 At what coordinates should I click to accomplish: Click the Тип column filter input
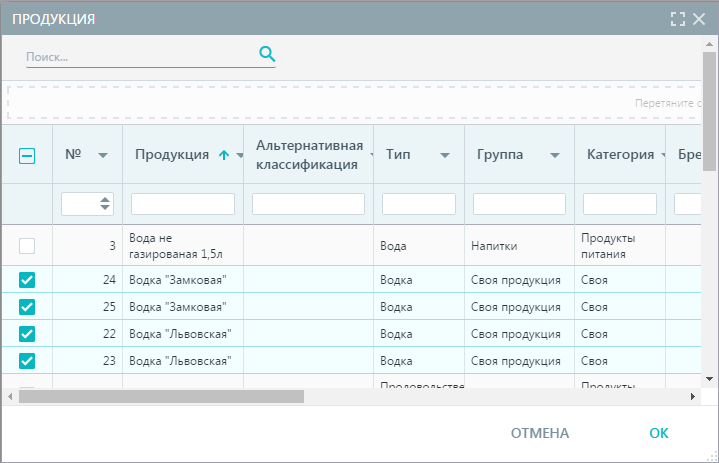(419, 204)
